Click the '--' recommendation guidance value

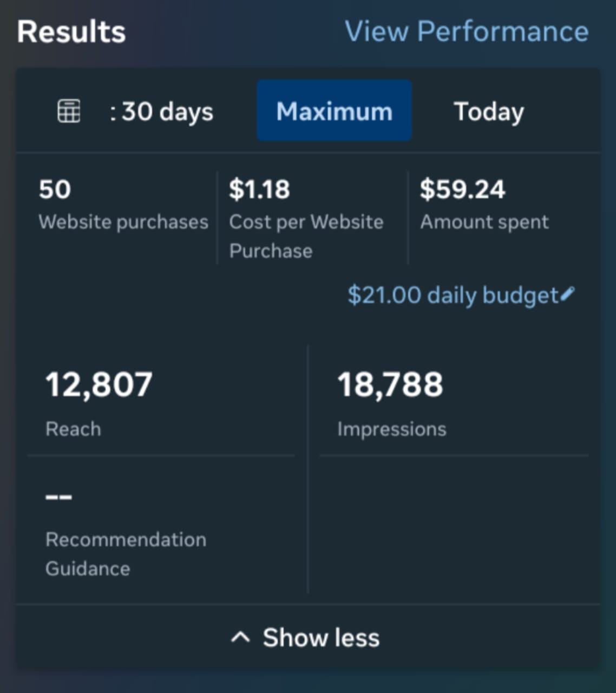58,496
